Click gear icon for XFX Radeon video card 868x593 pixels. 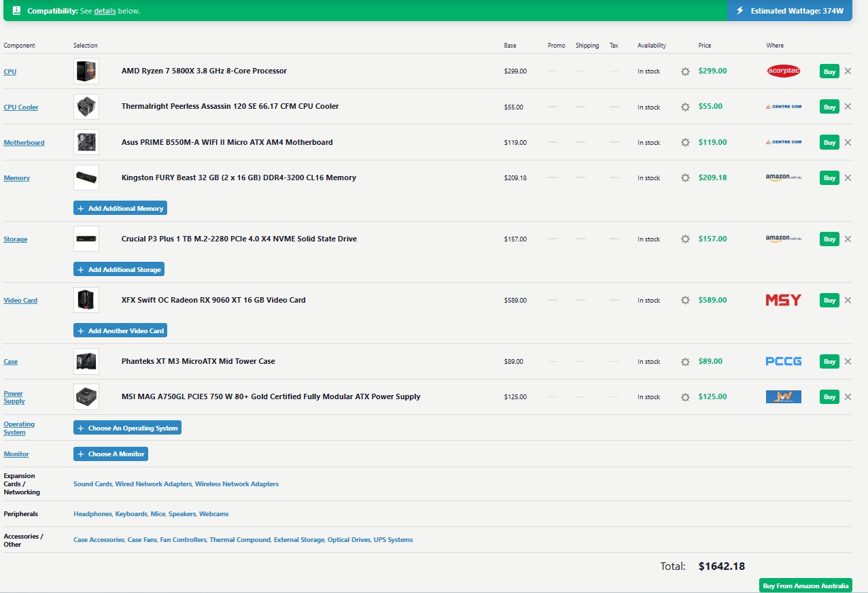[x=685, y=301]
